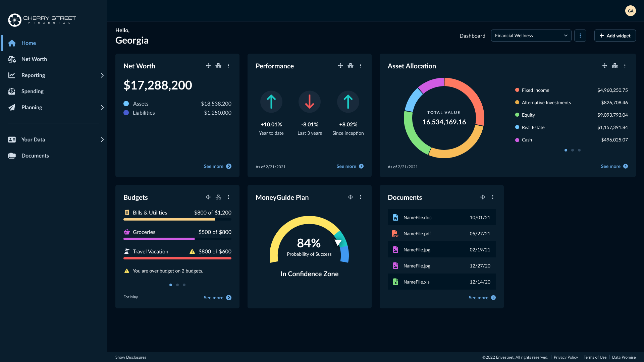Expand the Your Data menu chevron
The height and width of the screenshot is (362, 644).
click(102, 139)
